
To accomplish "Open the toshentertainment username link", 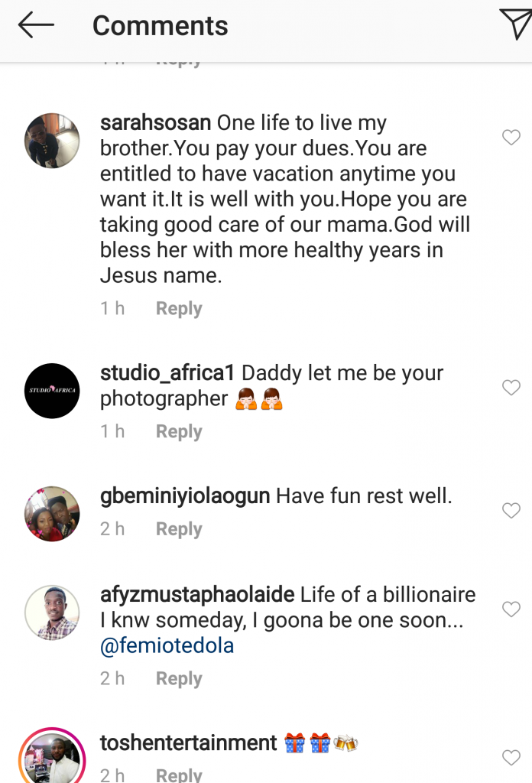I will click(x=188, y=743).
